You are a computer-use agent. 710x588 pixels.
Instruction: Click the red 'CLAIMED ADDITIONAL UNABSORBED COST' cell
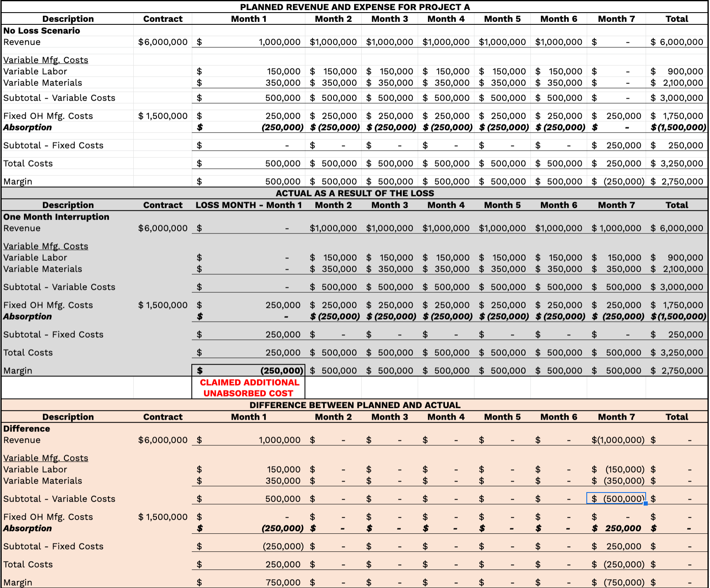click(249, 388)
